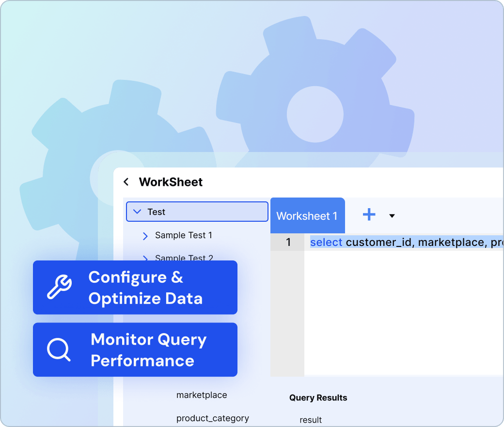Switch to the Worksheet 1 tab
Viewport: 504px width, 427px height.
(307, 215)
